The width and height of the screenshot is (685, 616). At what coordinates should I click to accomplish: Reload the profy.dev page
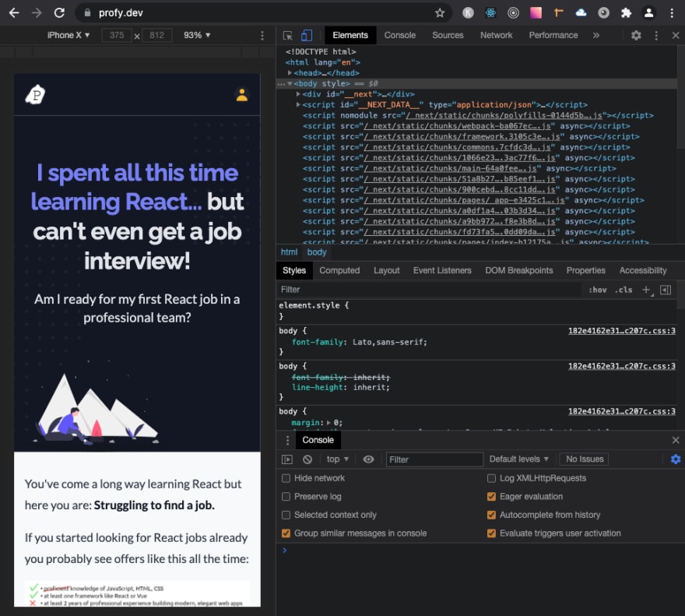click(59, 12)
